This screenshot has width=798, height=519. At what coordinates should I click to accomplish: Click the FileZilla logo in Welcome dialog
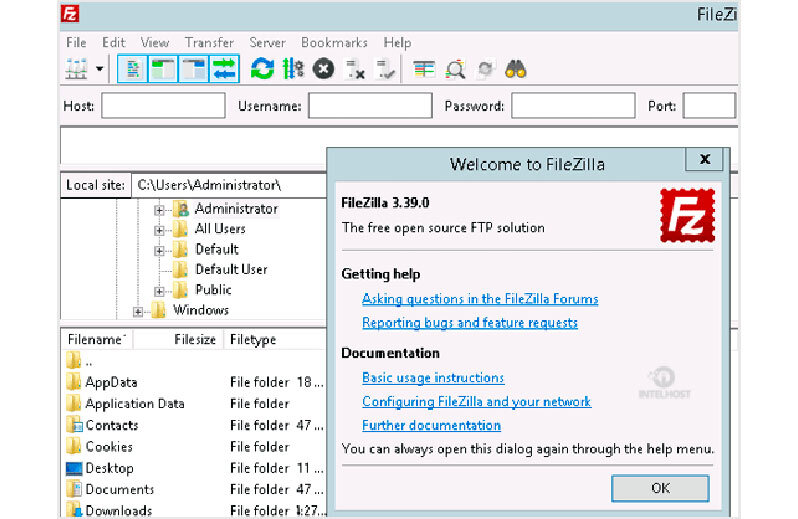688,215
